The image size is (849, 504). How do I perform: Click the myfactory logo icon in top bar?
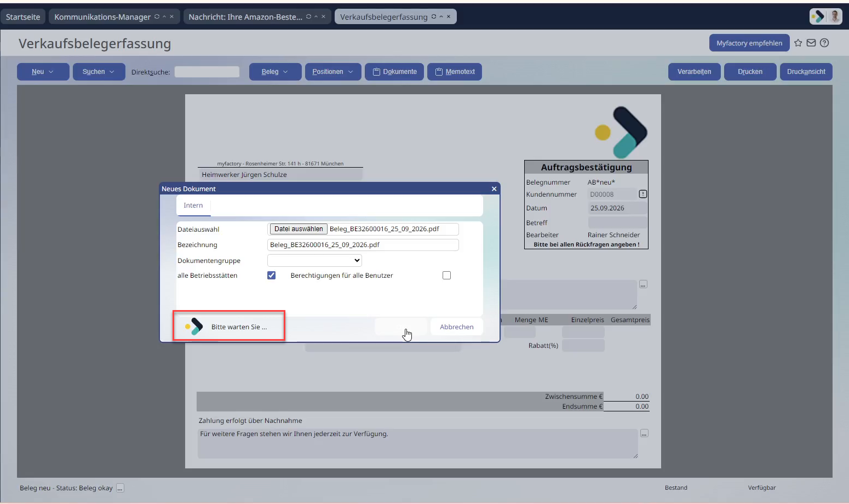click(818, 16)
